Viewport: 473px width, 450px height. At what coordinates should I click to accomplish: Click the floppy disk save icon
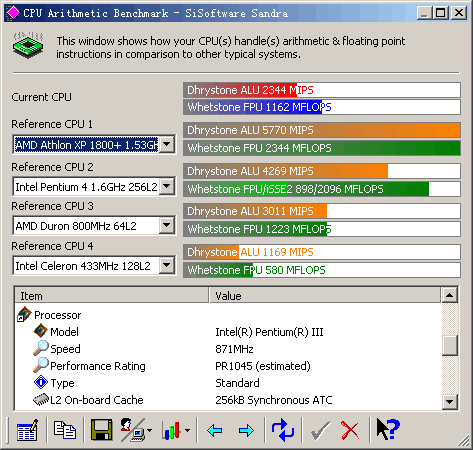point(101,430)
